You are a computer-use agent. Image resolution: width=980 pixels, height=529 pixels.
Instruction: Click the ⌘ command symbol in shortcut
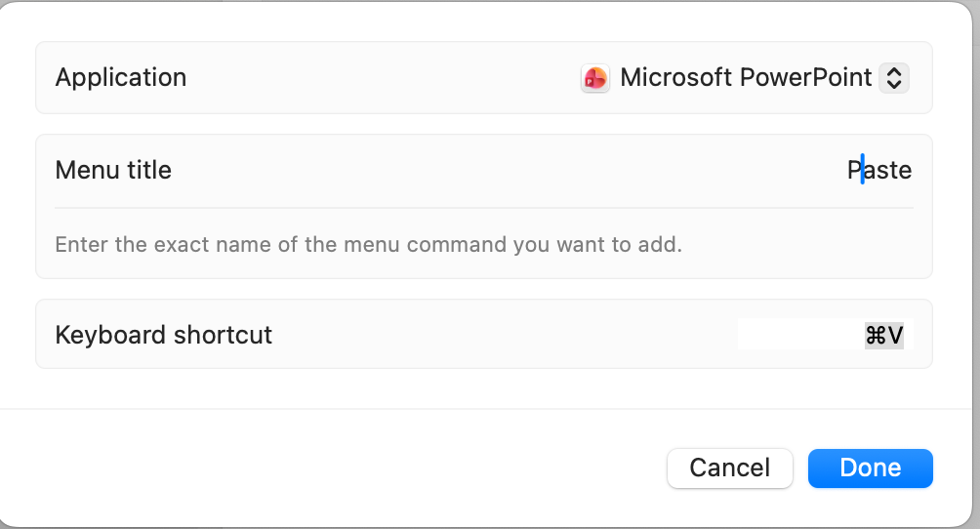875,336
